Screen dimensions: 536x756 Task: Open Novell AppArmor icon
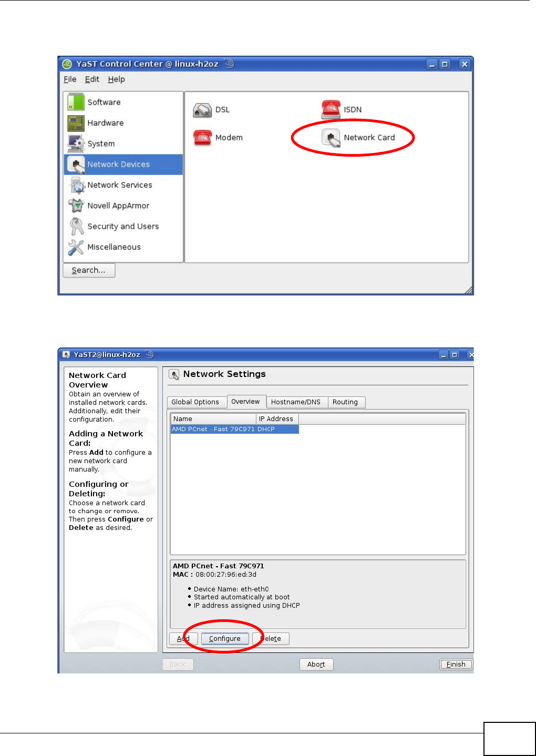tap(76, 206)
